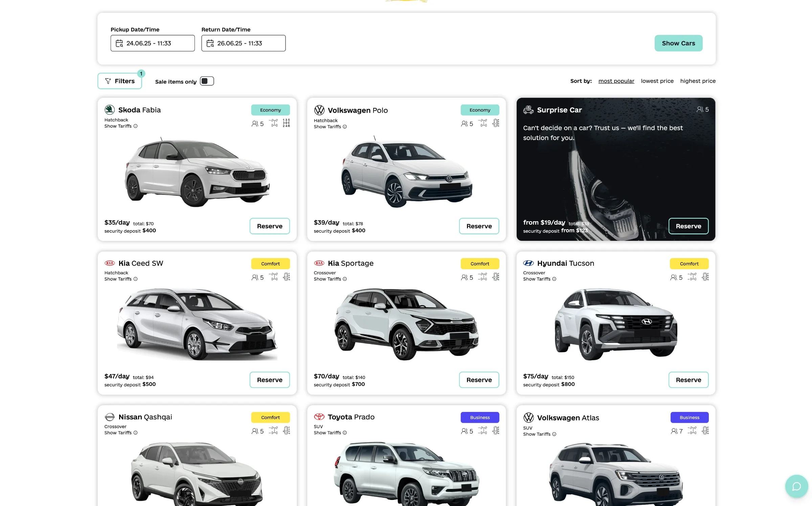812x506 pixels.
Task: Click the Hyundai Tucson car image
Action: [x=616, y=324]
